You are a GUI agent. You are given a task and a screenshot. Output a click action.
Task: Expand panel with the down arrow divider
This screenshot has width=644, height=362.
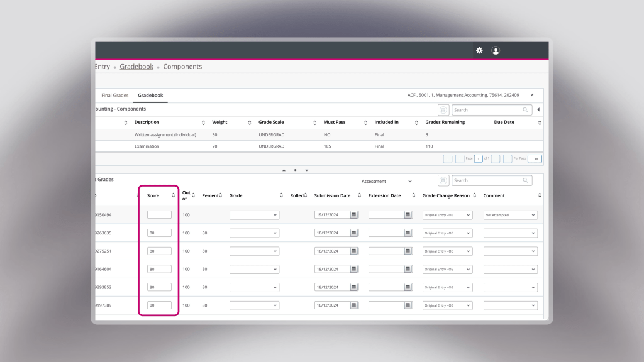(306, 170)
